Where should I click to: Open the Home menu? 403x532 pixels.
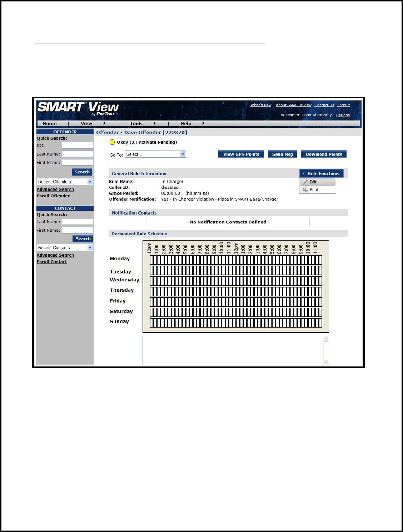coord(50,123)
